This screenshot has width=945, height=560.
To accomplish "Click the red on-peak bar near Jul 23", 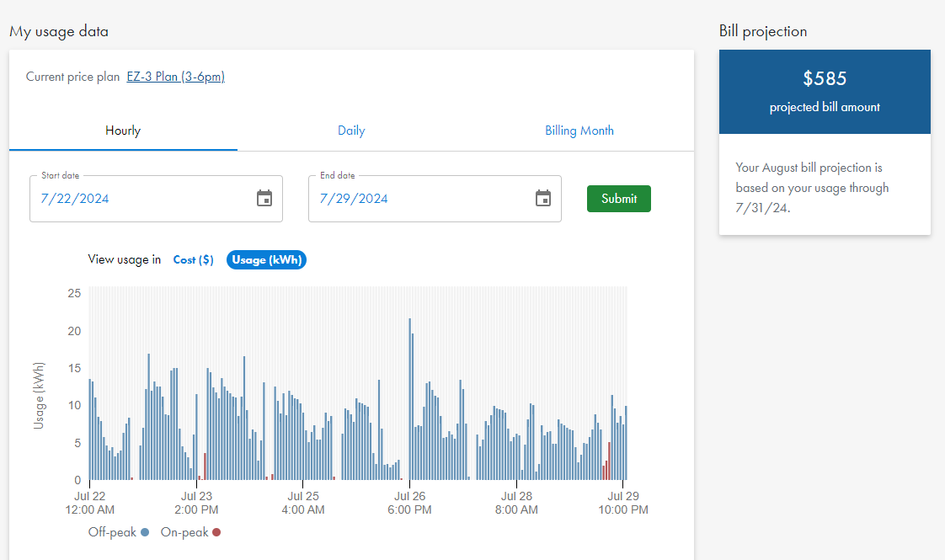I will coord(205,467).
